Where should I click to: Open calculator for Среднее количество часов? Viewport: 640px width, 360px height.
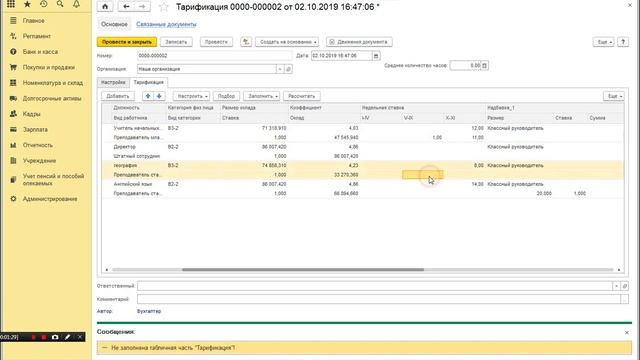click(484, 65)
